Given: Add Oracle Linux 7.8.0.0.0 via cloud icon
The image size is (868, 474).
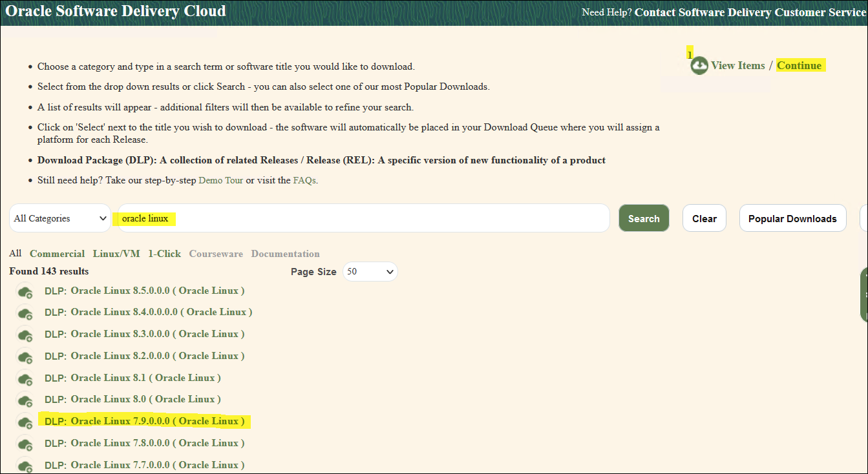Looking at the screenshot, I should (25, 444).
